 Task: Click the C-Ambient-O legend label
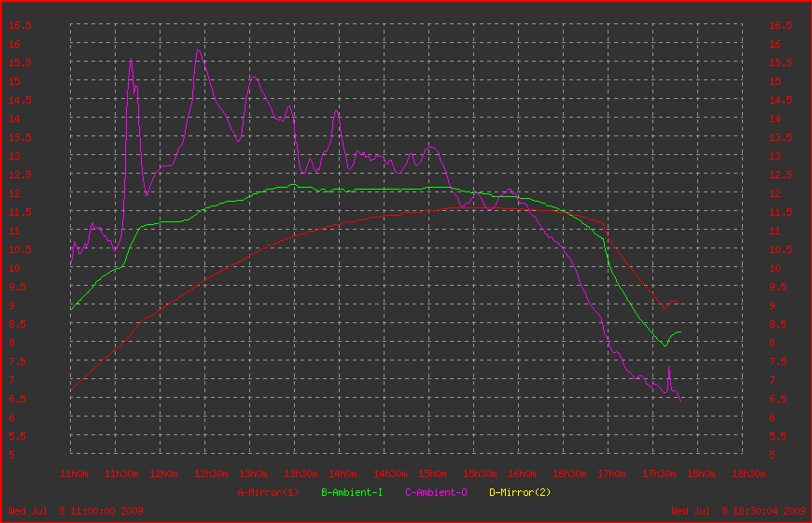tap(436, 492)
